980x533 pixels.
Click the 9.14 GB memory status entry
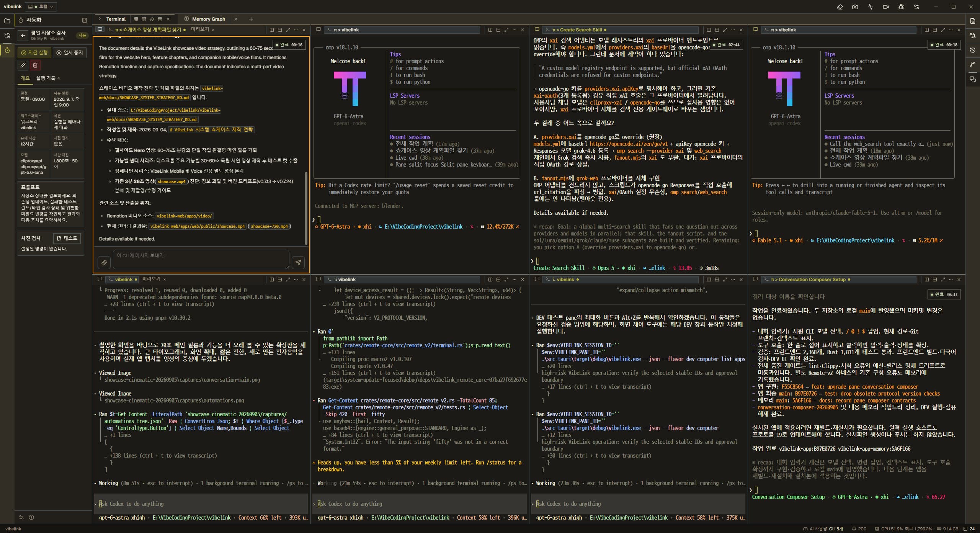(x=947, y=529)
